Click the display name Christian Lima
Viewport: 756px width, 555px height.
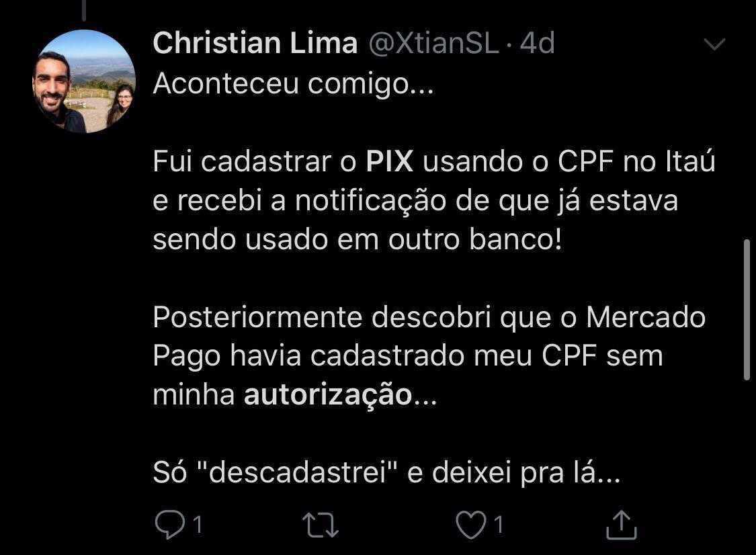(255, 44)
